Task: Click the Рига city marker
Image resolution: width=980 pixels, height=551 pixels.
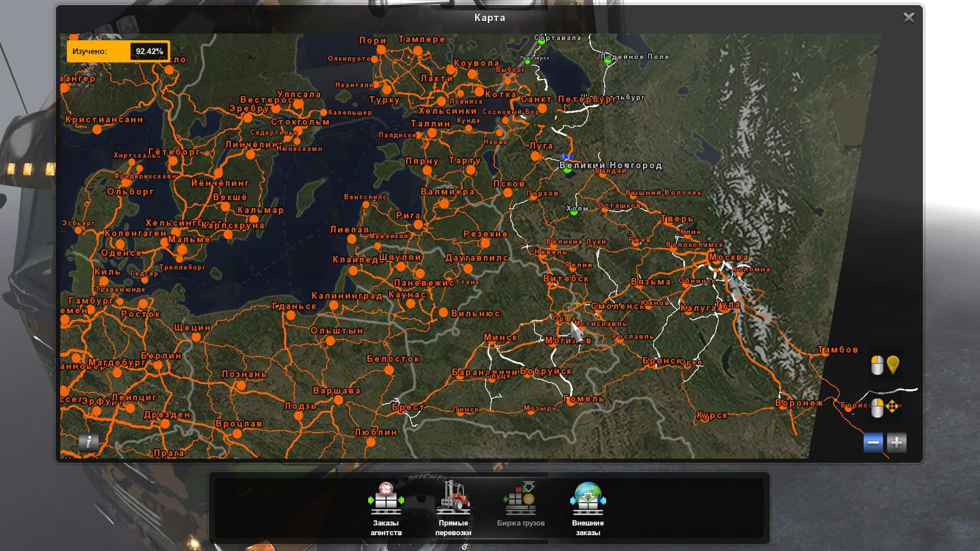Action: click(x=418, y=224)
